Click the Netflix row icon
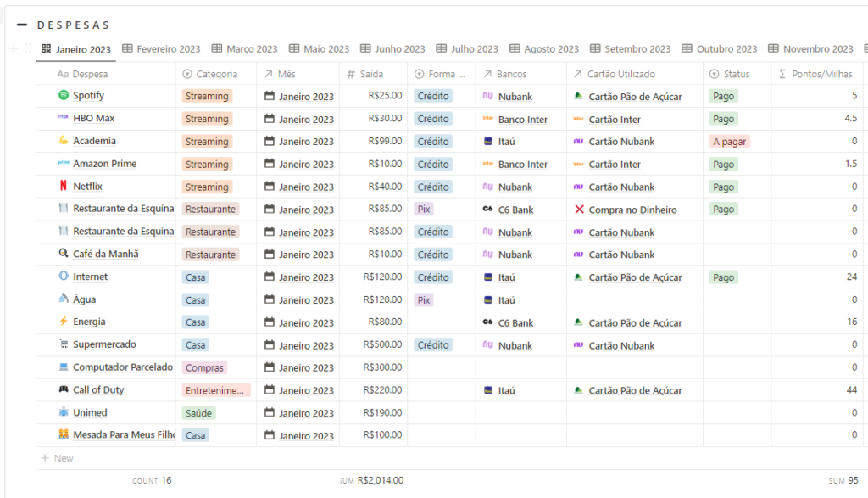 pyautogui.click(x=63, y=187)
